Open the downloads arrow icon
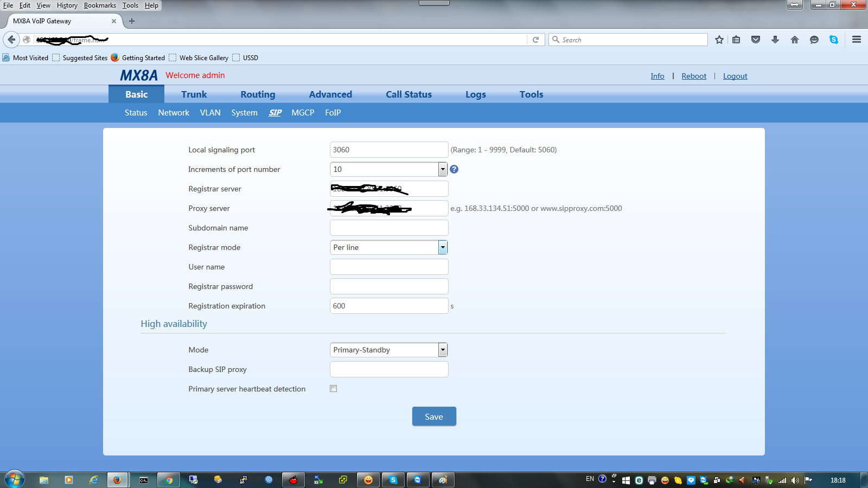The height and width of the screenshot is (488, 868). 775,40
